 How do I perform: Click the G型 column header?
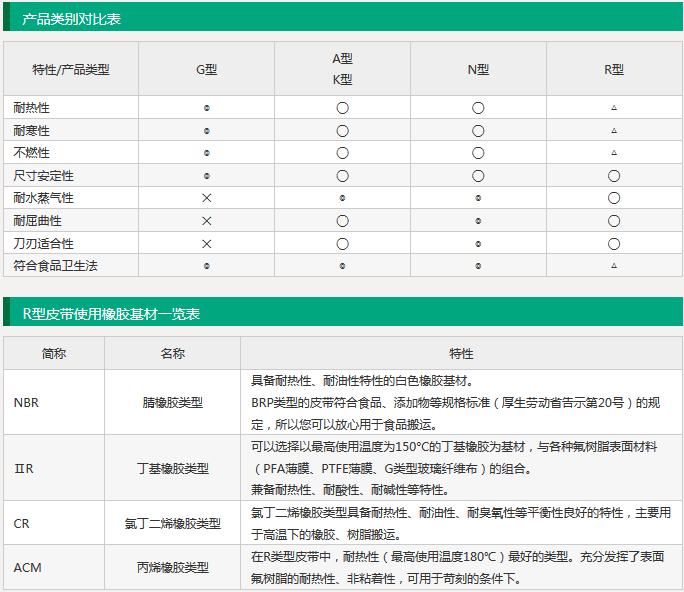click(x=206, y=69)
